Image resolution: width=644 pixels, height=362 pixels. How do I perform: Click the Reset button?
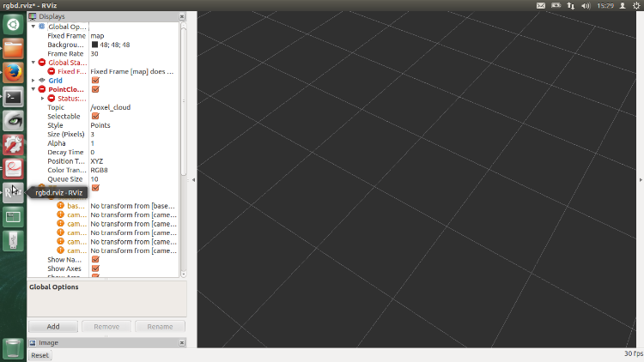tap(39, 355)
